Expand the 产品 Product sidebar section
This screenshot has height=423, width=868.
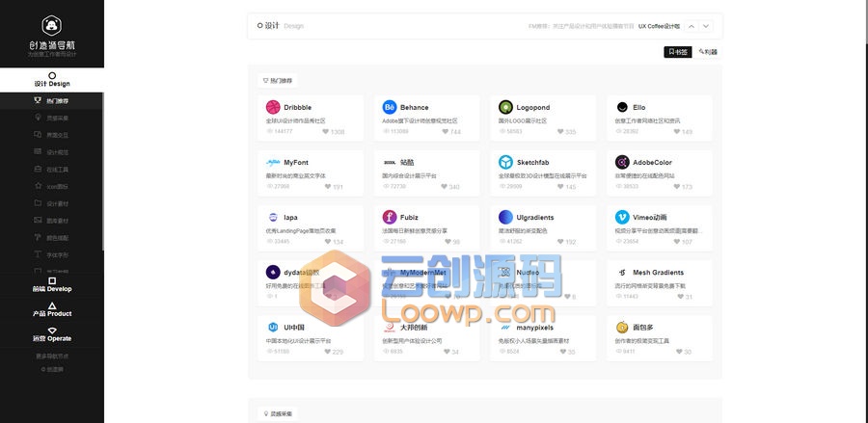click(52, 309)
